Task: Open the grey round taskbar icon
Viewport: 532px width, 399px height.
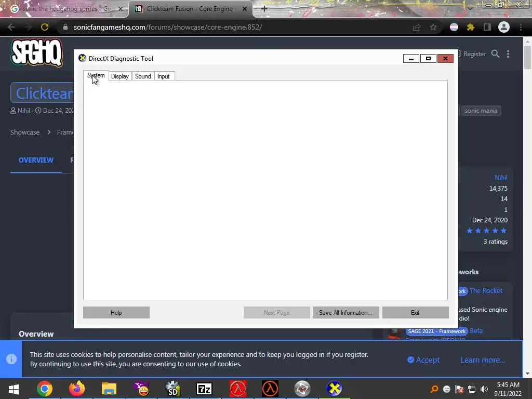Action: [302, 389]
